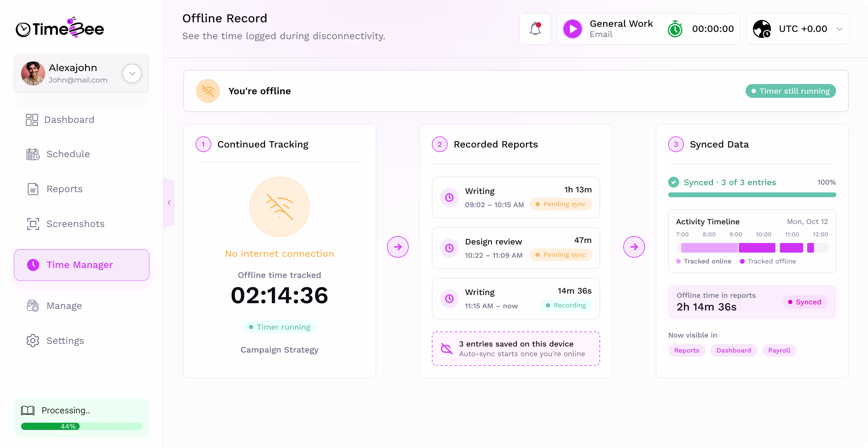Image resolution: width=868 pixels, height=448 pixels.
Task: Open the Payroll tag link
Action: 779,350
